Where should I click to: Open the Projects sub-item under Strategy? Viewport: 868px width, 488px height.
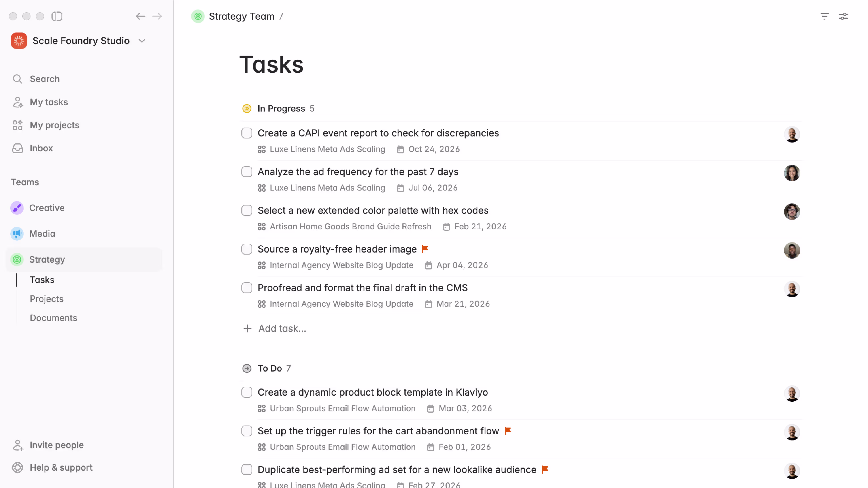47,299
